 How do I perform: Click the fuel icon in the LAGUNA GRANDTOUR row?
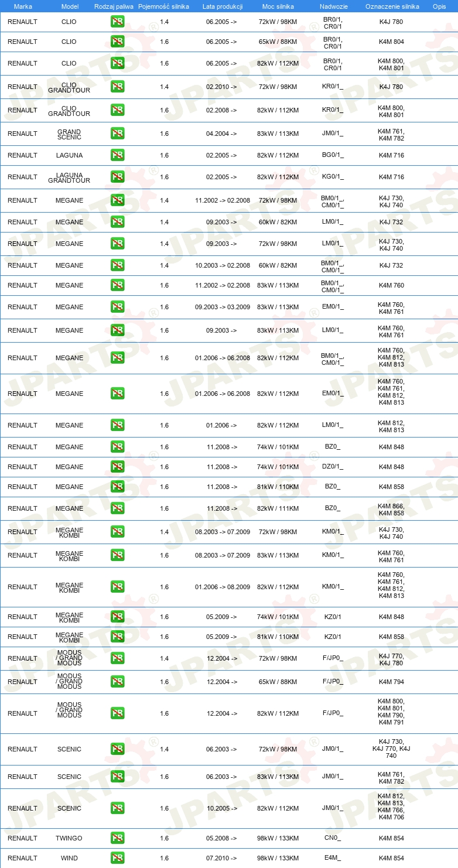coord(117,177)
